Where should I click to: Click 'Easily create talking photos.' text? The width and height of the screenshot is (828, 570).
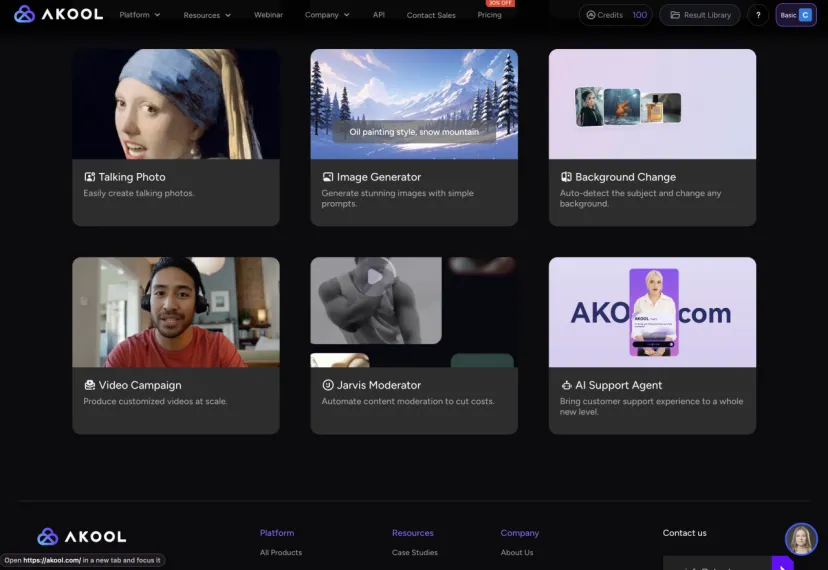click(x=139, y=193)
